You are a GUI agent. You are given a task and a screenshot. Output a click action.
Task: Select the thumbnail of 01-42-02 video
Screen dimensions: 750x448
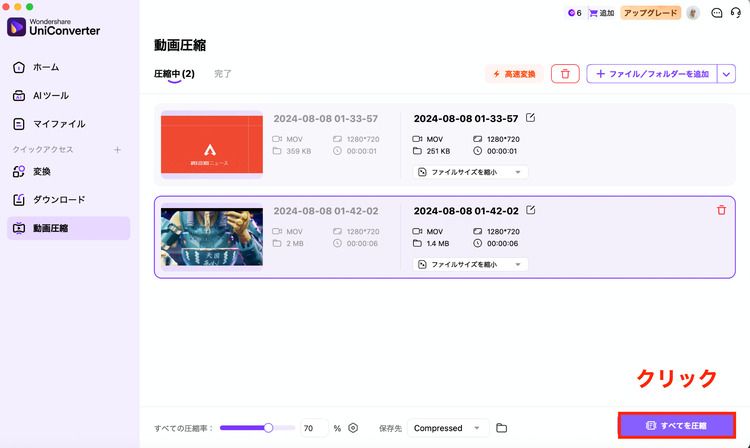pos(212,237)
